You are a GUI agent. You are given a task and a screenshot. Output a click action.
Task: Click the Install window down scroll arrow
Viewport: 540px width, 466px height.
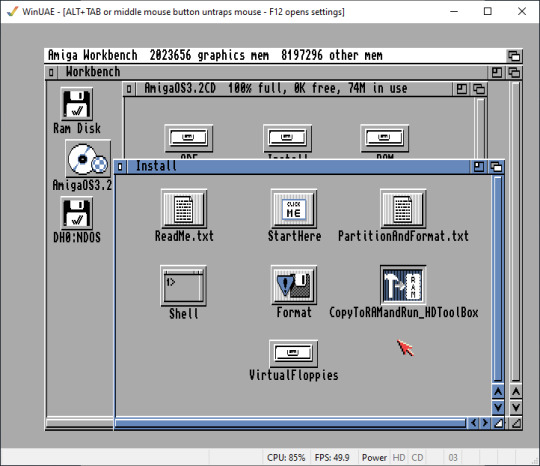tap(498, 407)
